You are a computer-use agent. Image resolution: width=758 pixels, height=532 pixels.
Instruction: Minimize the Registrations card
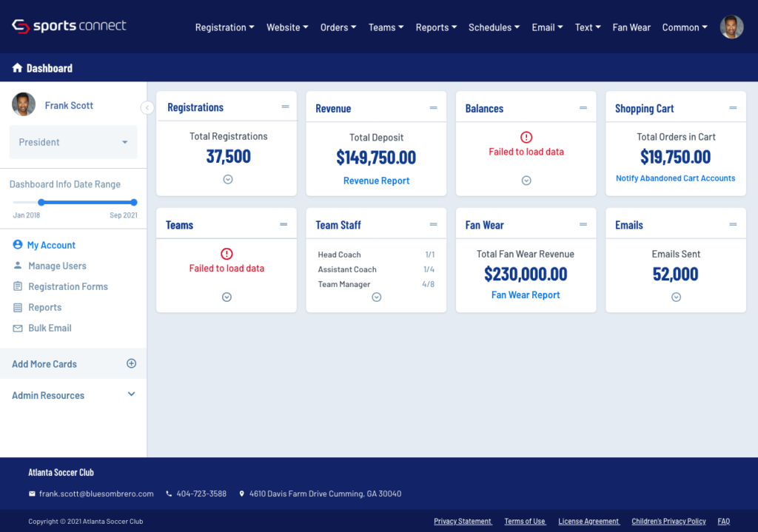[285, 107]
